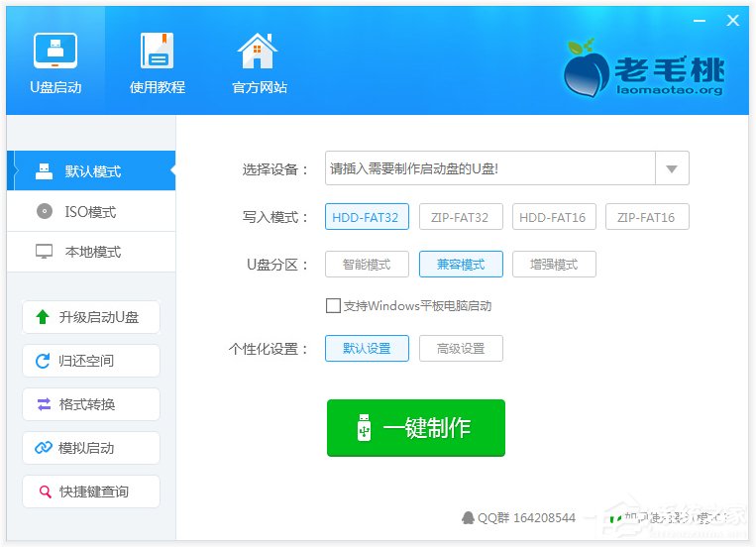Open 快捷键查询 shortcut lookup
756x547 pixels.
90,492
